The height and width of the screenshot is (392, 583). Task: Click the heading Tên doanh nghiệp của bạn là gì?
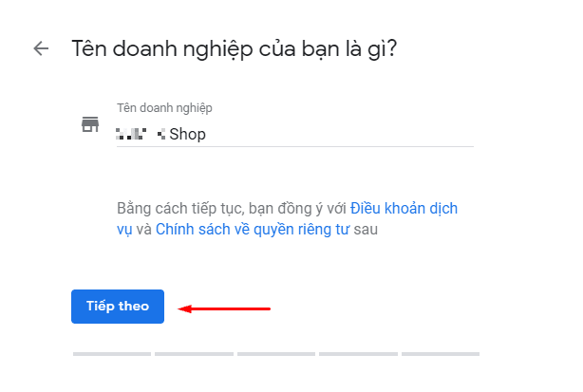point(234,48)
